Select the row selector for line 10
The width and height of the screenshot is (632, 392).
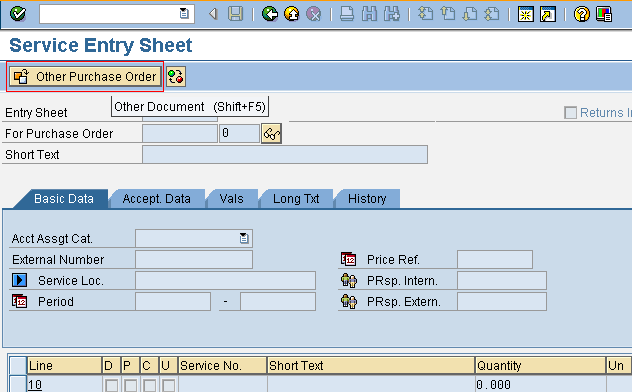point(18,384)
